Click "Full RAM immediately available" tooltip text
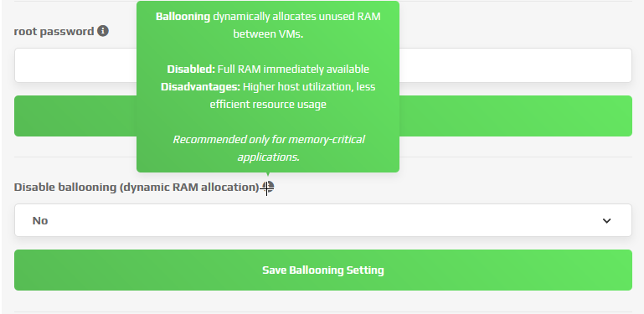This screenshot has height=314, width=644. tap(293, 69)
